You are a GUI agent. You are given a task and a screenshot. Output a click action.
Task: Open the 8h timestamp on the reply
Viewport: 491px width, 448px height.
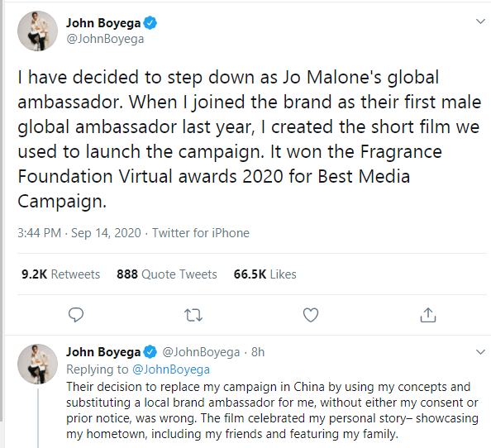pos(258,352)
